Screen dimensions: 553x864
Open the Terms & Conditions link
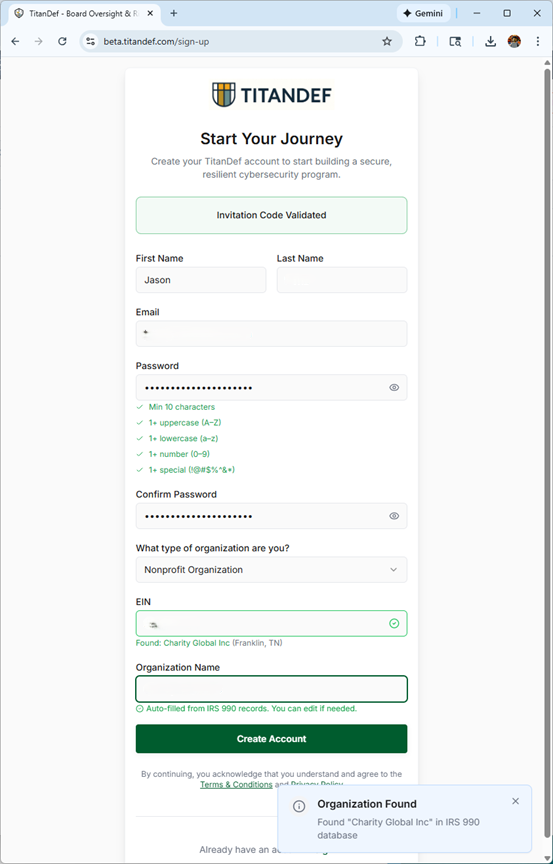tap(236, 784)
